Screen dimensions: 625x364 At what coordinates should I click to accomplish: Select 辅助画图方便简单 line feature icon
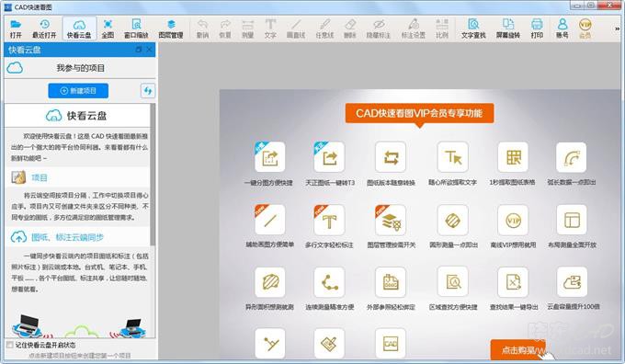(x=270, y=220)
